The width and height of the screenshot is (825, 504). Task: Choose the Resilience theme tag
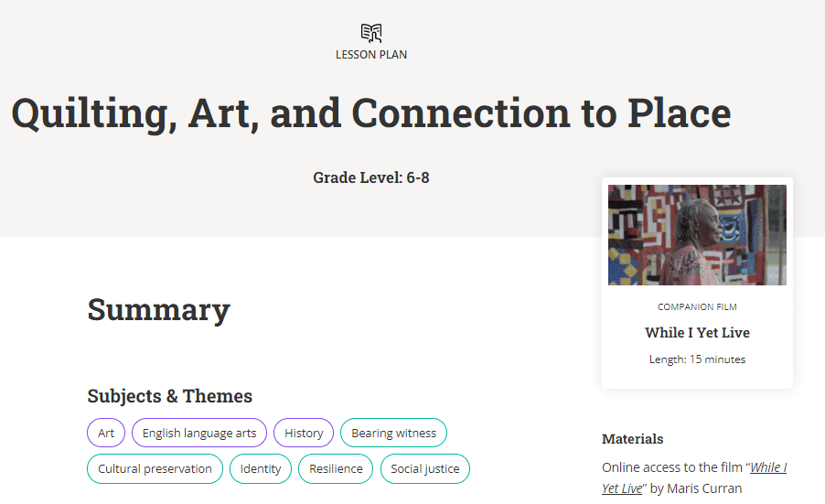click(336, 468)
